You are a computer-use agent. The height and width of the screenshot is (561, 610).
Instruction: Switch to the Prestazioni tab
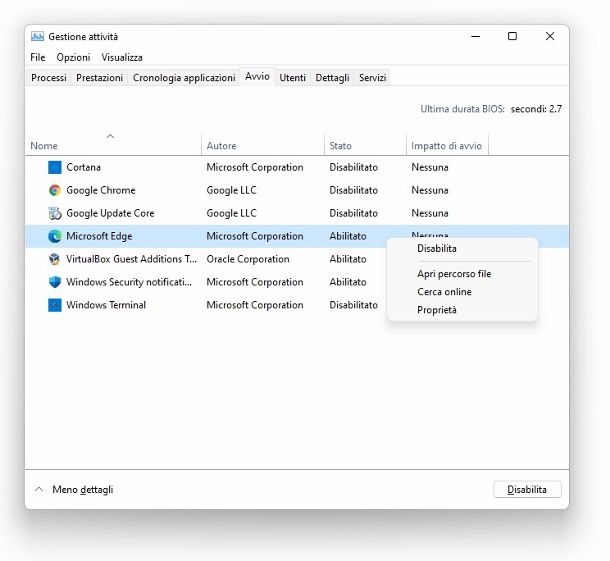pos(100,78)
